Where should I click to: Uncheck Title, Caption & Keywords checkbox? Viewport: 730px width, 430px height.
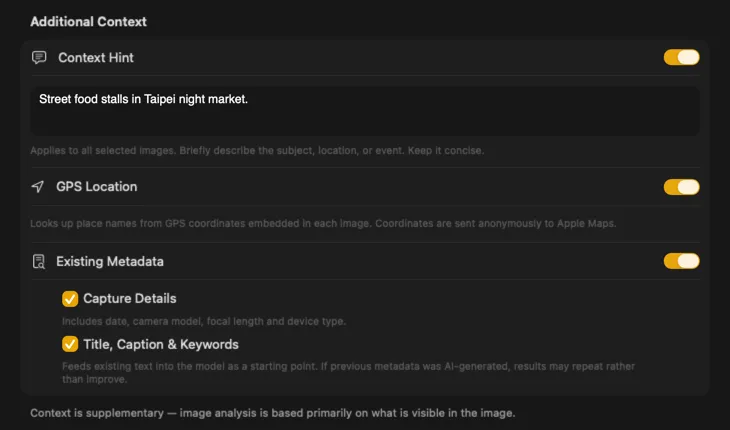(70, 344)
